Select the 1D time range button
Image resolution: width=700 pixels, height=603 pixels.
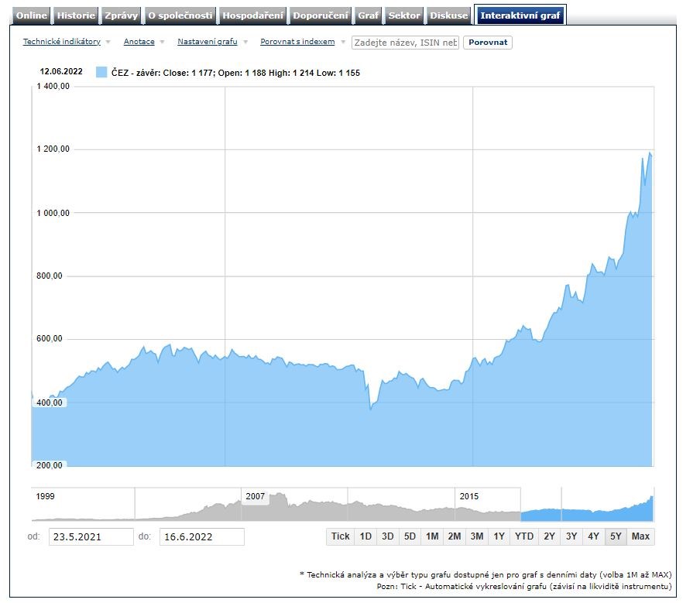tap(365, 536)
